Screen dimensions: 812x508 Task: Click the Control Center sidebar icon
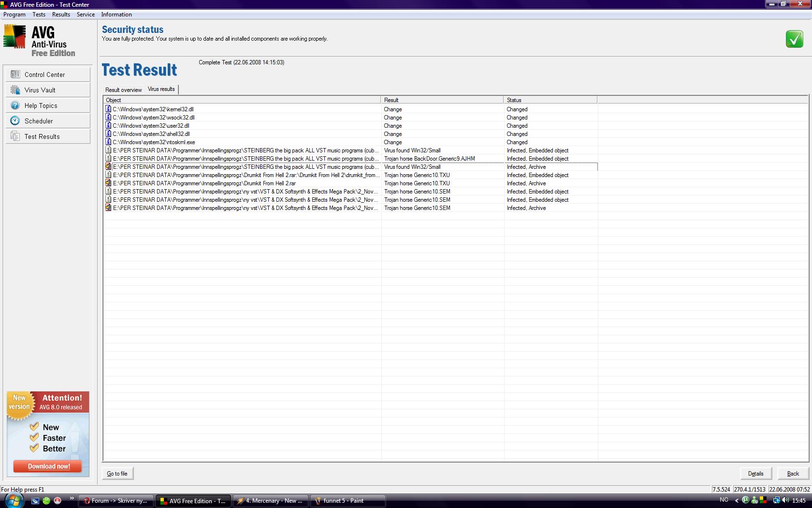click(15, 75)
